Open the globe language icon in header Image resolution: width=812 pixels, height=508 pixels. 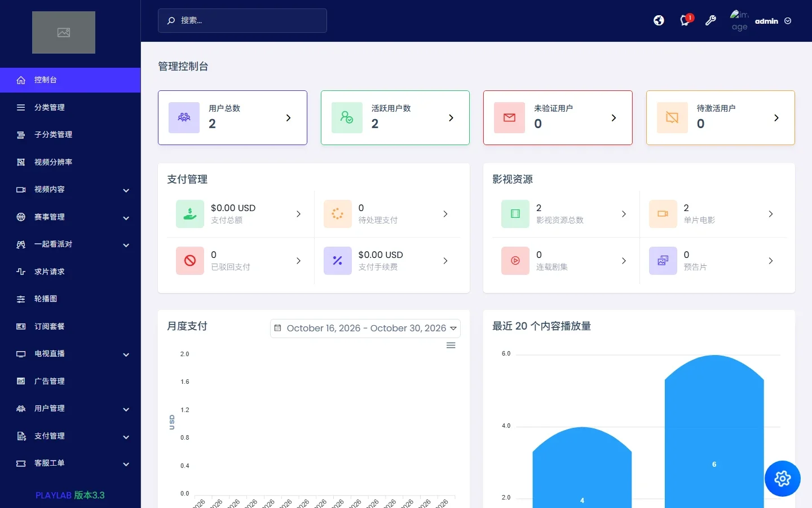click(659, 21)
